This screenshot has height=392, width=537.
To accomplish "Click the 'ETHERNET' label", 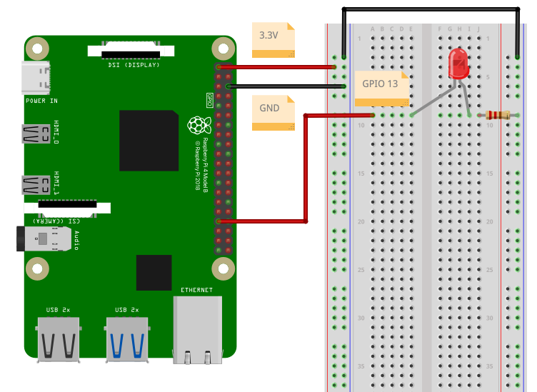I will tap(196, 290).
